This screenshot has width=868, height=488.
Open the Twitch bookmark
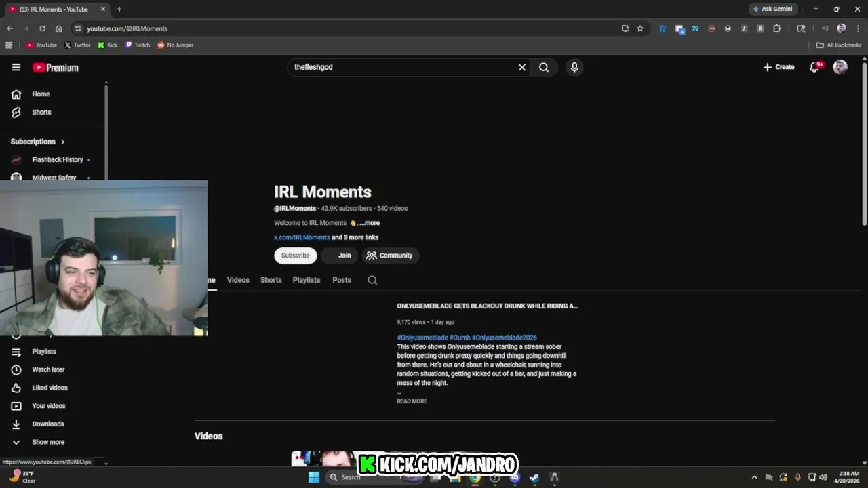click(x=138, y=45)
